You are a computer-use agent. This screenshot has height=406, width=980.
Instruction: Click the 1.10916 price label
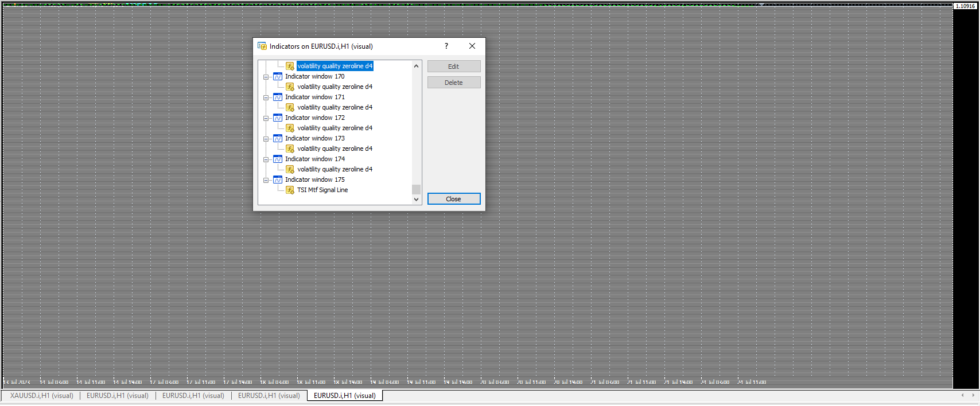tap(965, 6)
